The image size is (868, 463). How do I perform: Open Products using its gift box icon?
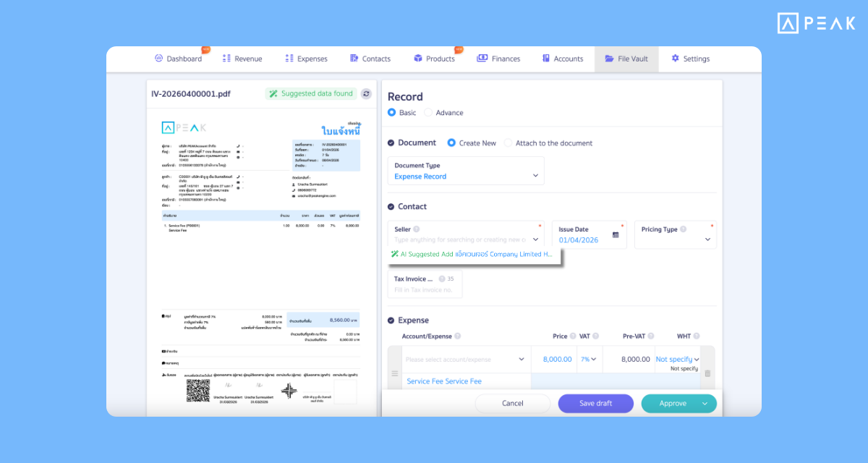pos(417,59)
